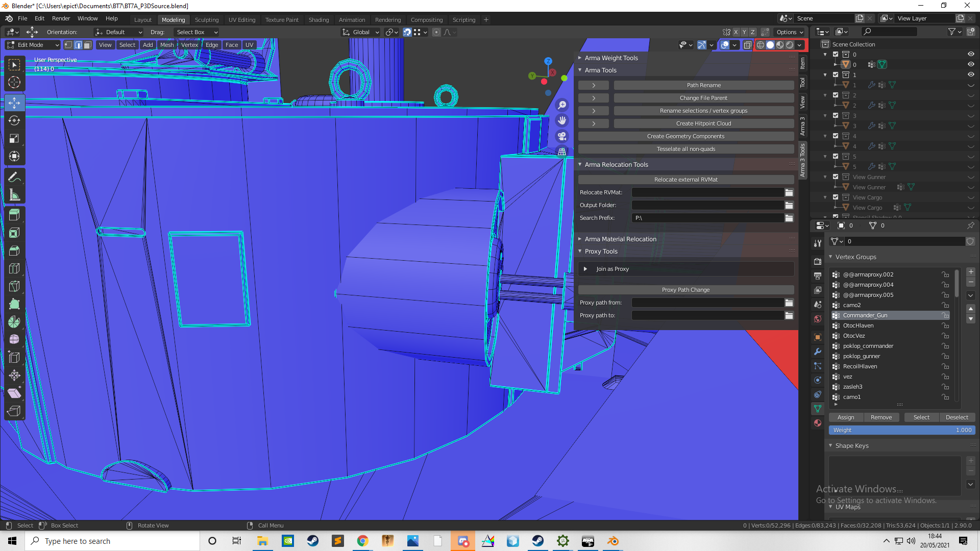Open the Modifiers wrench properties tab

point(818,352)
